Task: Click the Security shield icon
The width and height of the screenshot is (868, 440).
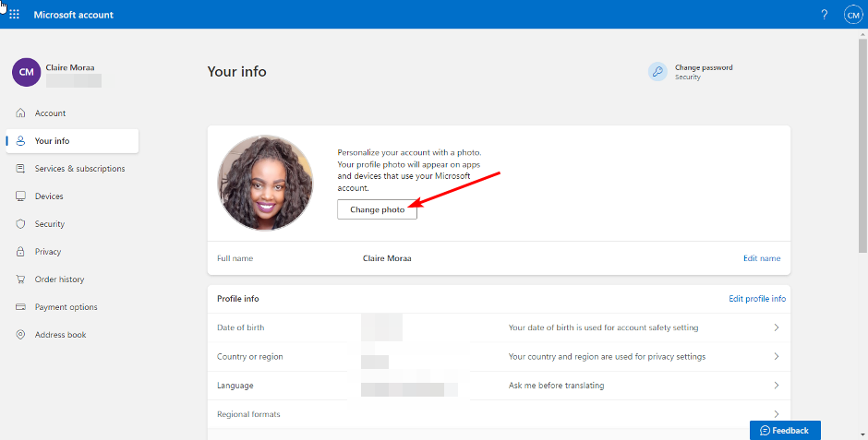Action: coord(20,223)
